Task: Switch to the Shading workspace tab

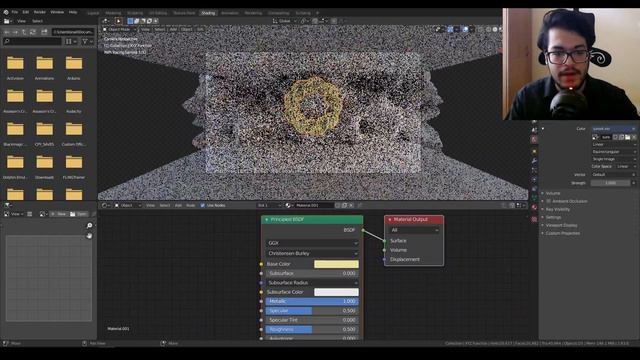Action: click(x=208, y=13)
